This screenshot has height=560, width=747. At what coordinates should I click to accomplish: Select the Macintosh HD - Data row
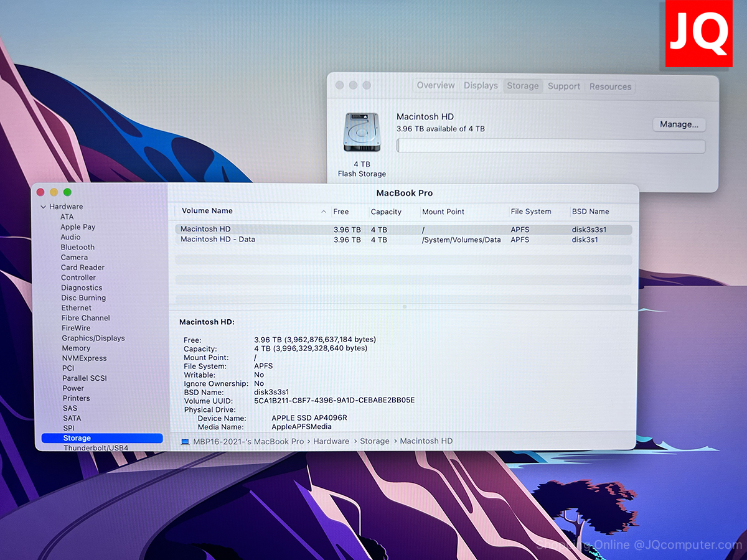pos(403,240)
